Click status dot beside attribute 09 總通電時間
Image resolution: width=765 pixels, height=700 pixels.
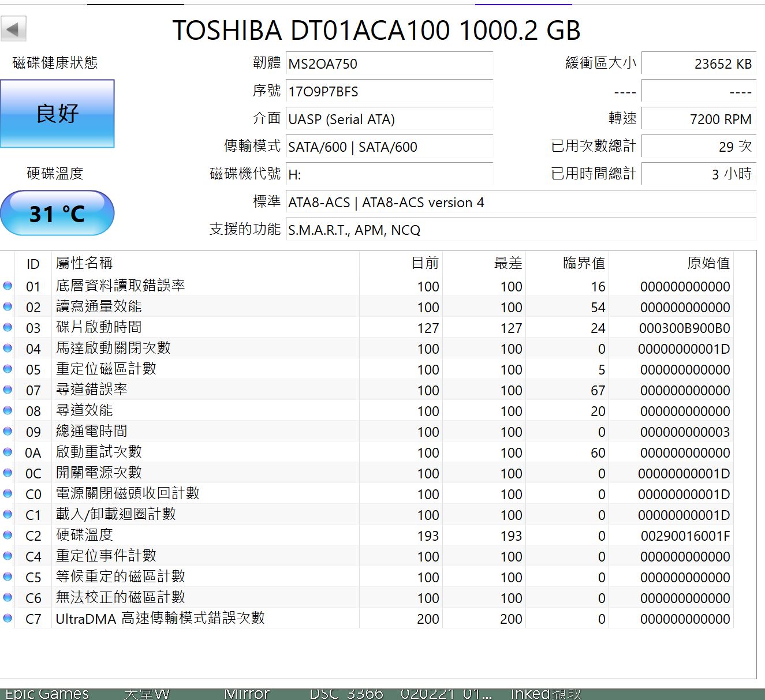click(8, 431)
